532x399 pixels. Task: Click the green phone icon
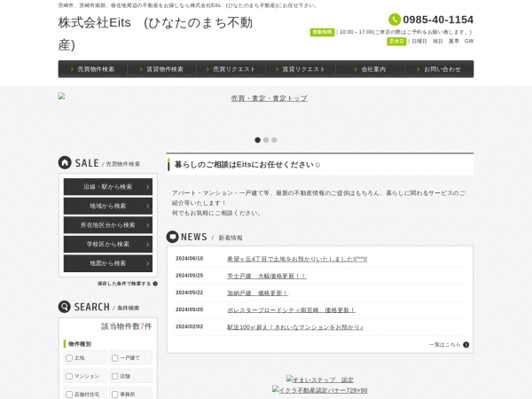395,20
